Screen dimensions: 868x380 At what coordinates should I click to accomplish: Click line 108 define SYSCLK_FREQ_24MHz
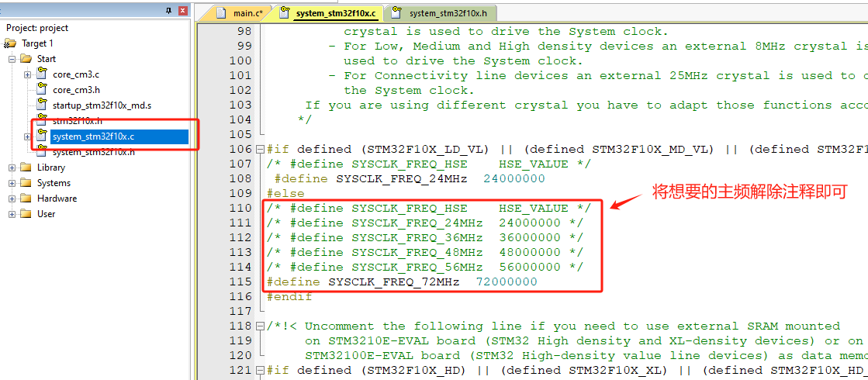[410, 178]
